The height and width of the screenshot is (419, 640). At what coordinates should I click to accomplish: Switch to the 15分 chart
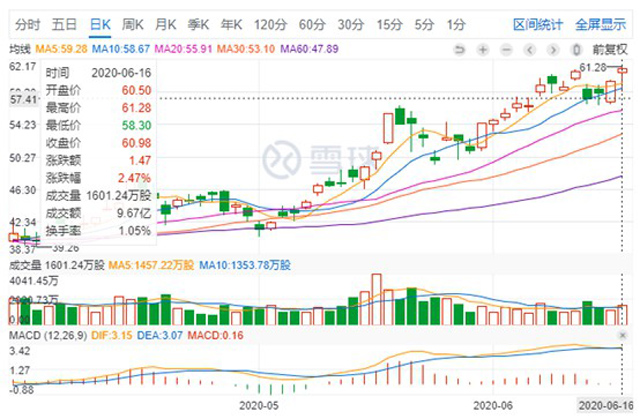(389, 24)
